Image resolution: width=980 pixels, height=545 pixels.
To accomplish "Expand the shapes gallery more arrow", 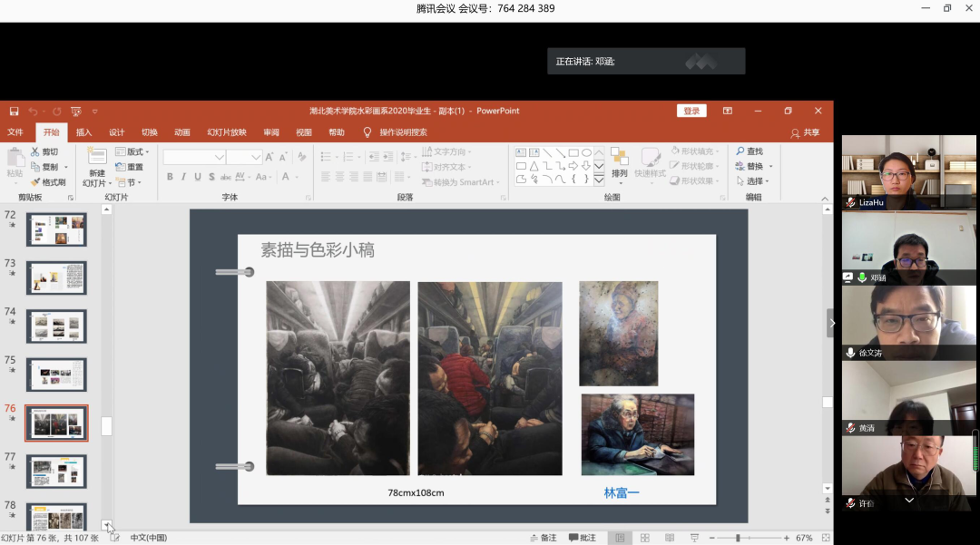I will tap(599, 180).
